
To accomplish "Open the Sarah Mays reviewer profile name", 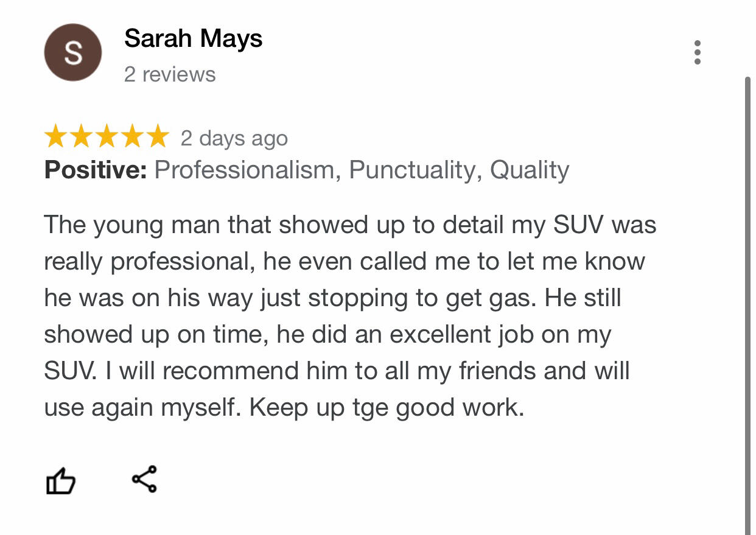I will coord(193,39).
